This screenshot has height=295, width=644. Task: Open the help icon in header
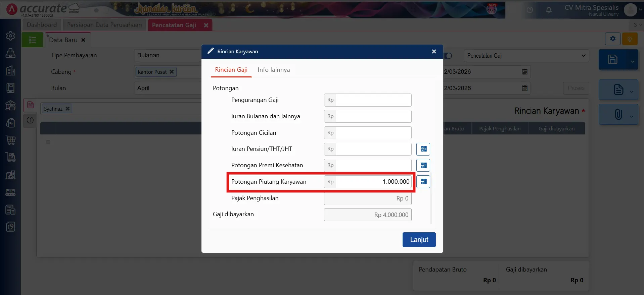(x=530, y=10)
